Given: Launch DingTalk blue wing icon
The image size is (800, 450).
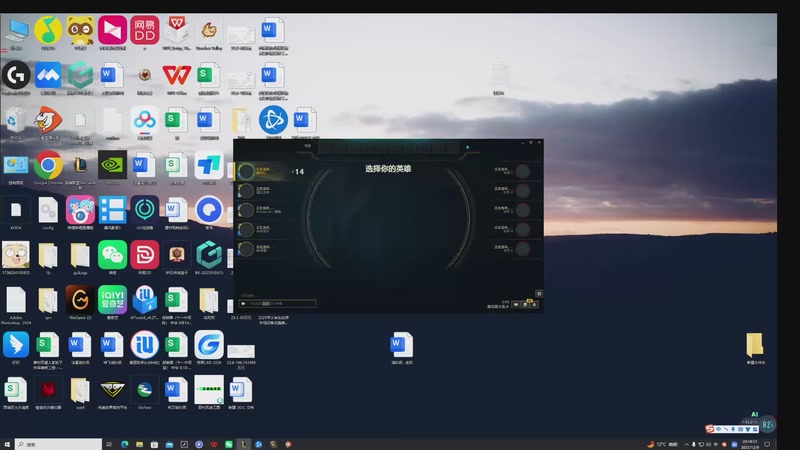Looking at the screenshot, I should [x=16, y=344].
